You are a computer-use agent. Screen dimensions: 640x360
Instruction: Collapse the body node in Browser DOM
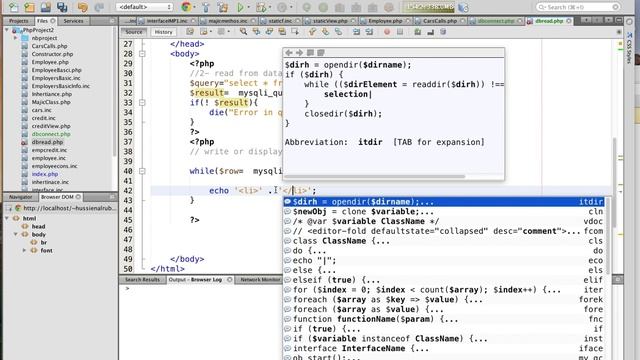[x=16, y=234]
